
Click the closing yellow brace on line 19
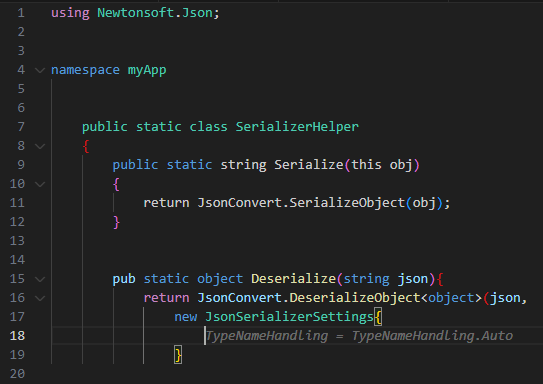click(178, 355)
